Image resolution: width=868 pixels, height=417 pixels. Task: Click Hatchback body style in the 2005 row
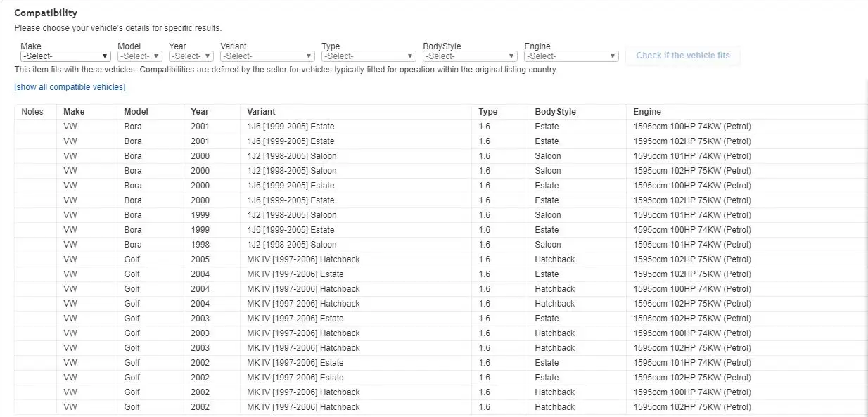click(577, 259)
